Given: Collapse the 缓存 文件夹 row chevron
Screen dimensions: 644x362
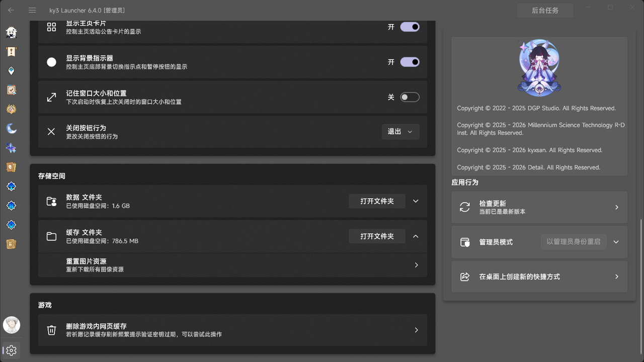Looking at the screenshot, I should click(416, 236).
